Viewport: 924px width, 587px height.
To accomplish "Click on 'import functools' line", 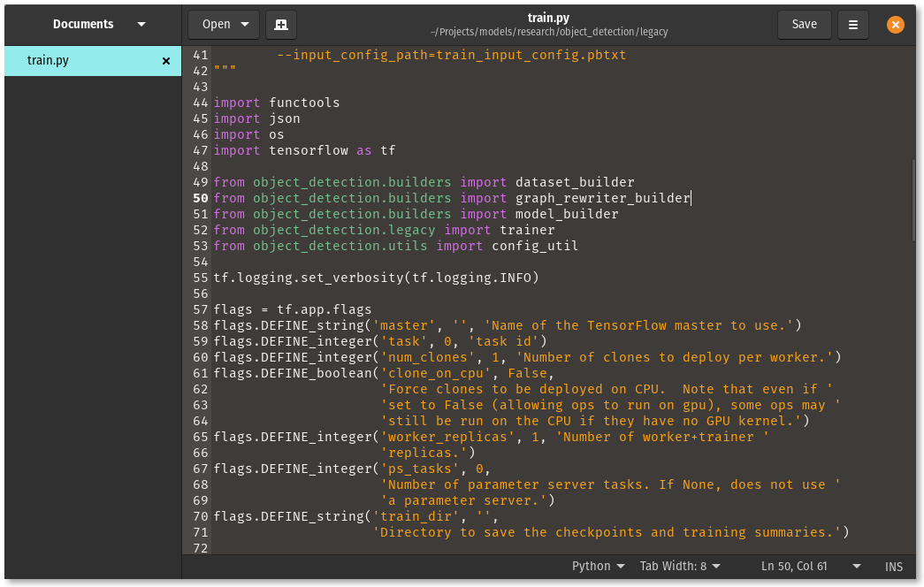I will 277,103.
